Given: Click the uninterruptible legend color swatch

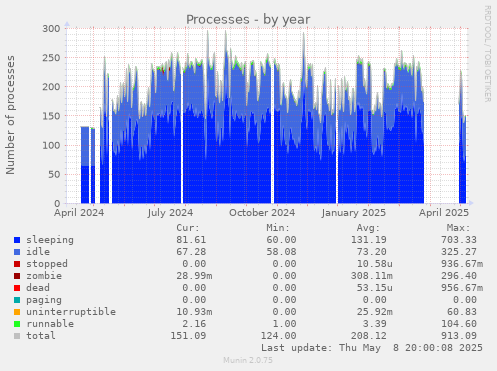Looking at the screenshot, I should [x=17, y=312].
